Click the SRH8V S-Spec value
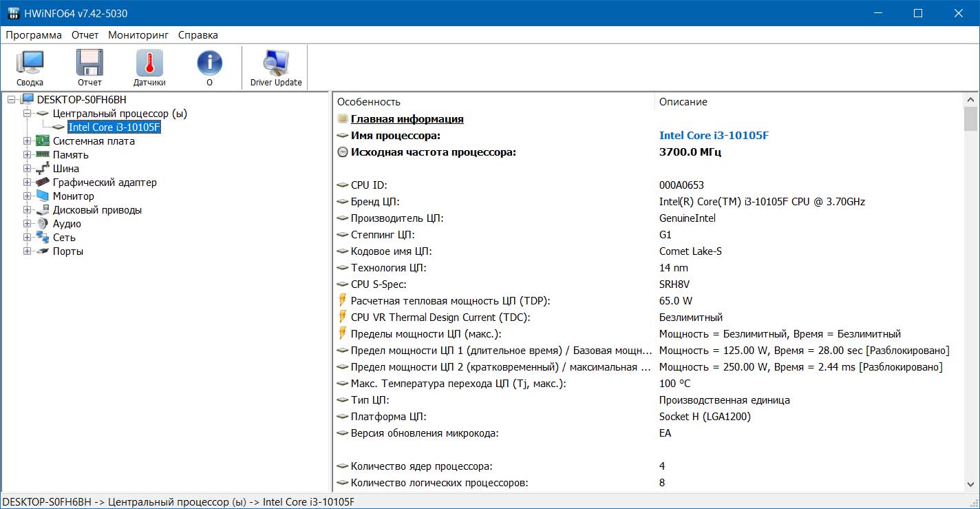Screen dimensions: 980x509 pos(674,284)
